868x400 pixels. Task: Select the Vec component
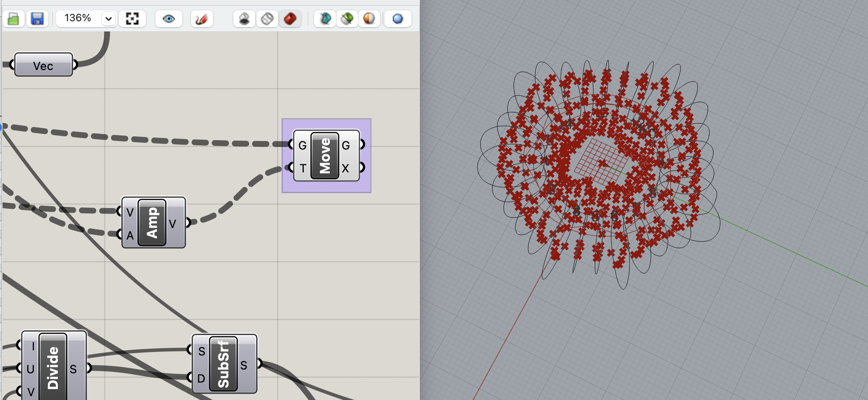[x=43, y=65]
